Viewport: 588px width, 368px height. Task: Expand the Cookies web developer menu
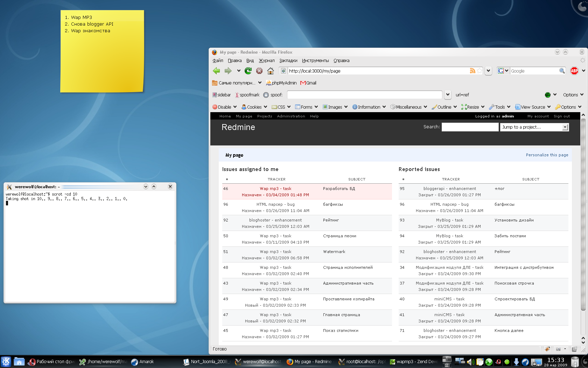click(x=254, y=107)
